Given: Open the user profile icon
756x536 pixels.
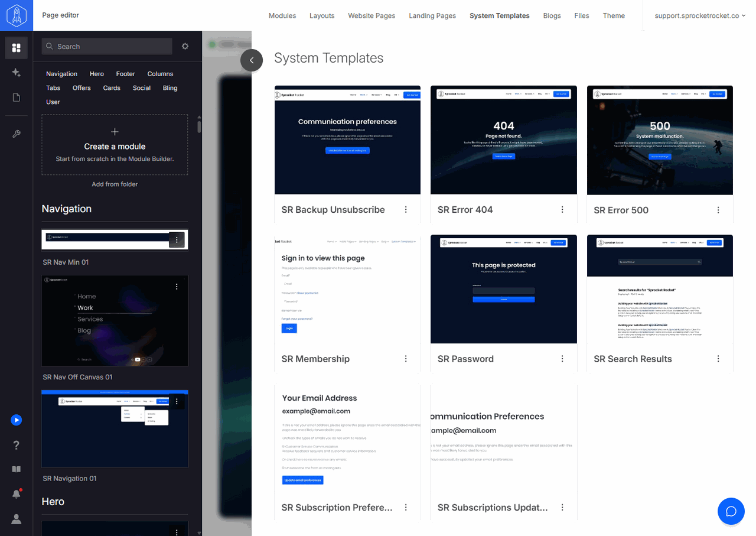Looking at the screenshot, I should click(17, 519).
